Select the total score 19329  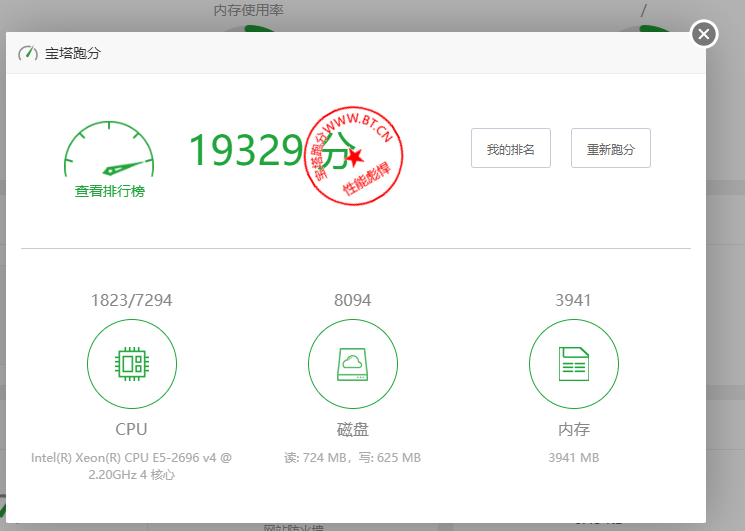click(x=246, y=150)
